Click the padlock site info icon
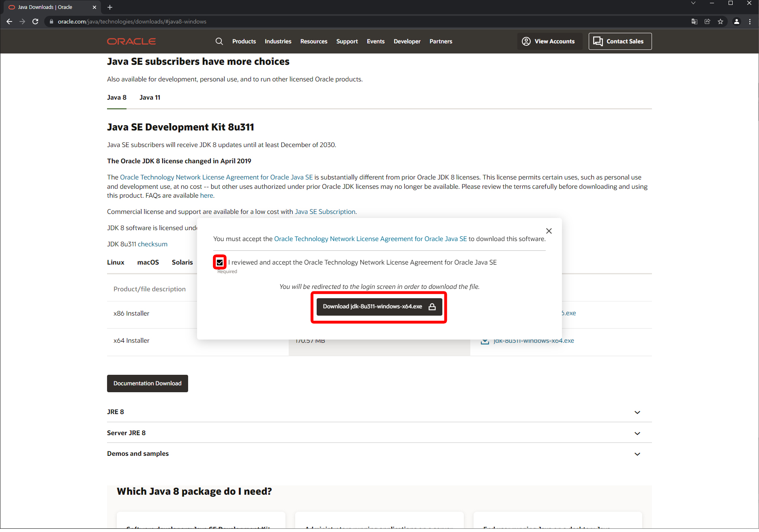This screenshot has height=532, width=759. (51, 21)
